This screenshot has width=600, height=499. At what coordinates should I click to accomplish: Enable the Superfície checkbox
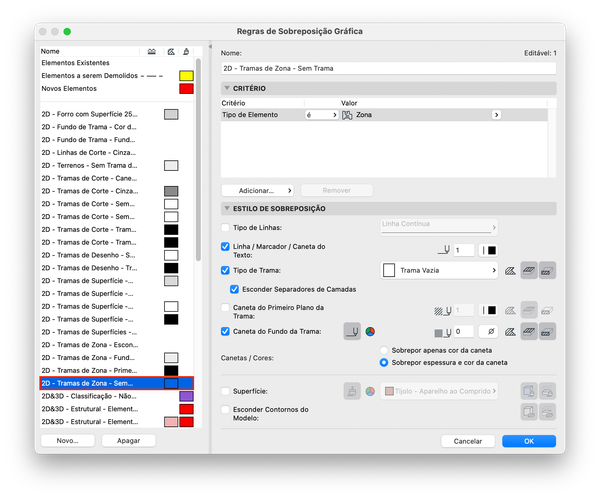225,391
